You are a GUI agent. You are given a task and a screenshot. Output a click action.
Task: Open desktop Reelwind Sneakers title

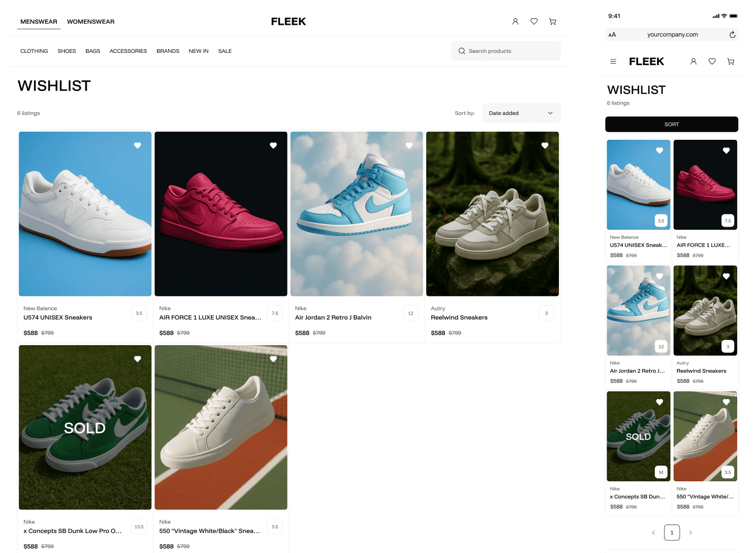(459, 317)
